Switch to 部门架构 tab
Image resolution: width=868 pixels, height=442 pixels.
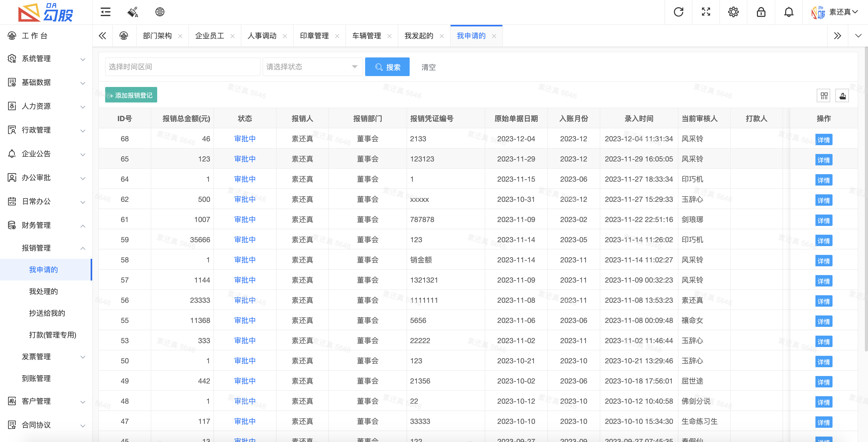[x=157, y=36]
